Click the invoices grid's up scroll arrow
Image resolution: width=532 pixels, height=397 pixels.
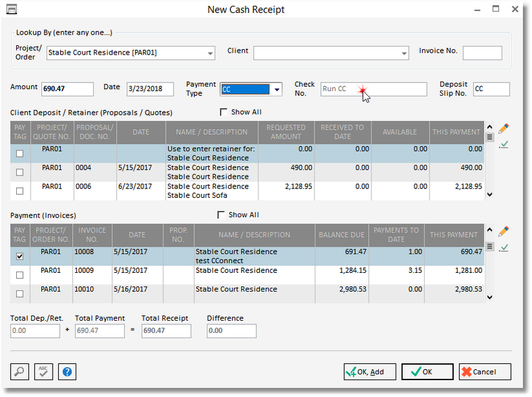(x=489, y=230)
